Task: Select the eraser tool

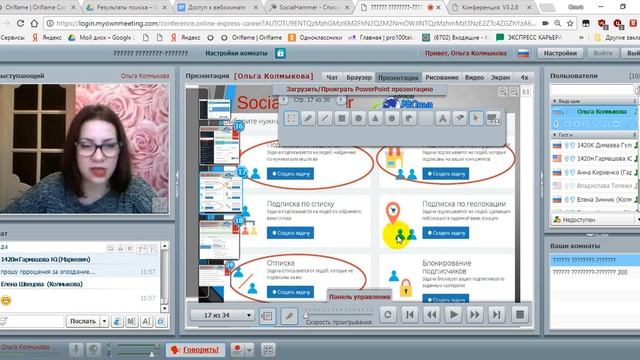Action: click(x=459, y=118)
